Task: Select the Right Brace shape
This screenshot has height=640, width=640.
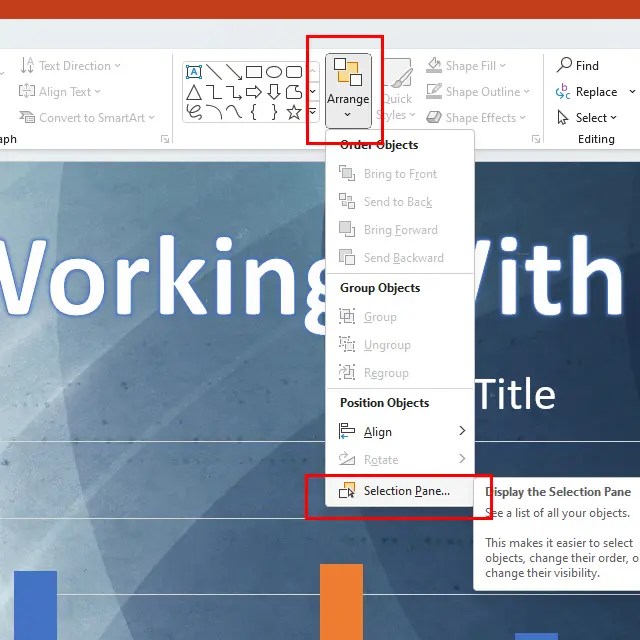Action: (274, 112)
